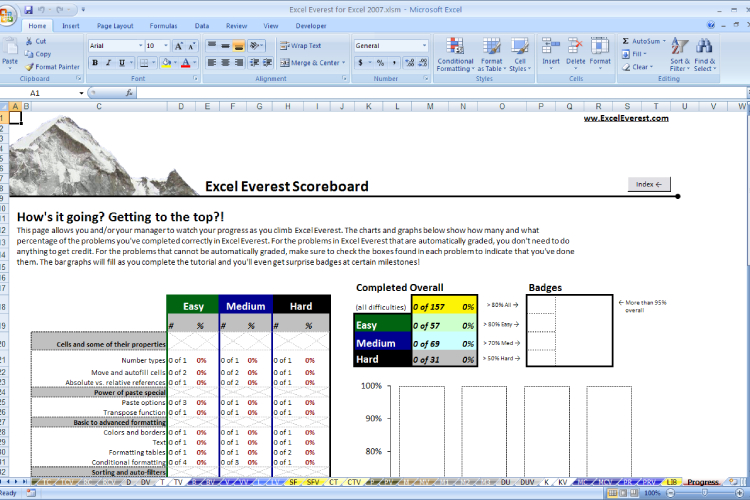This screenshot has height=500, width=750.
Task: Apply percent style format
Action: (x=380, y=63)
